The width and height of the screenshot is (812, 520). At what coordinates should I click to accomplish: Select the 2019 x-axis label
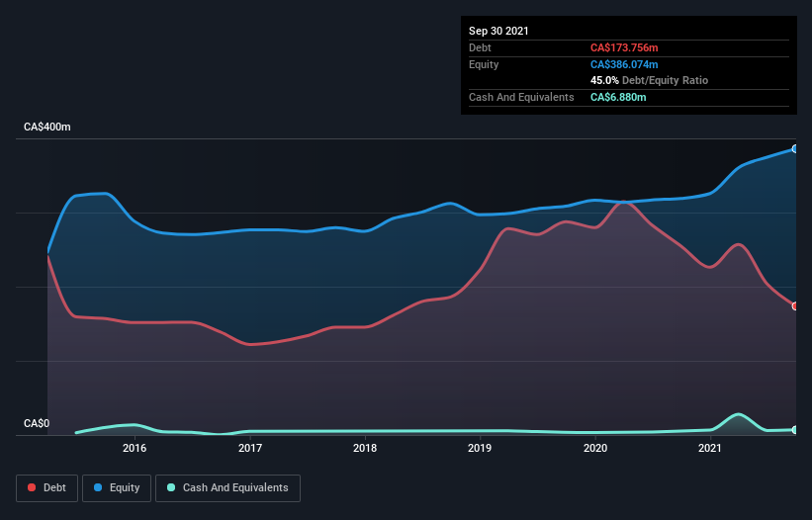tap(480, 448)
